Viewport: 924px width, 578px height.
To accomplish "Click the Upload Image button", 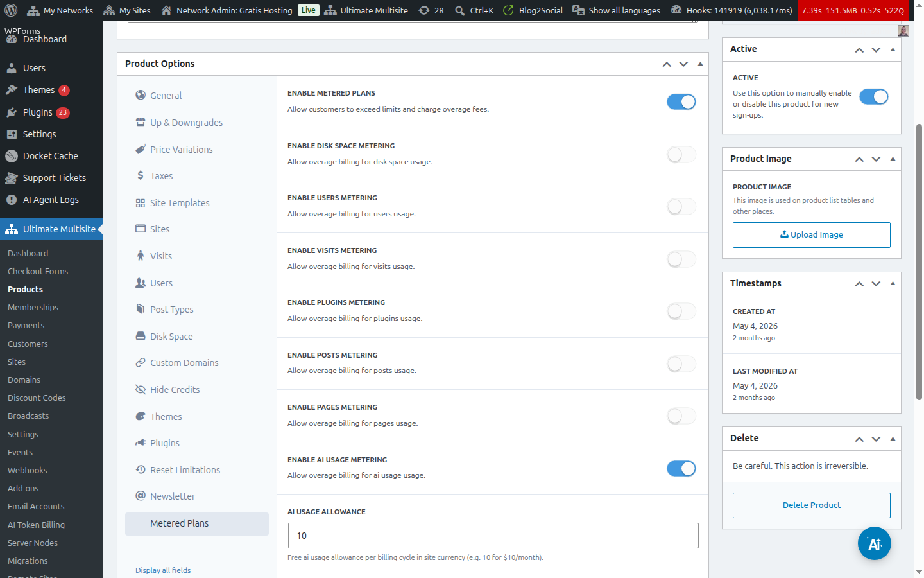I will pos(812,235).
